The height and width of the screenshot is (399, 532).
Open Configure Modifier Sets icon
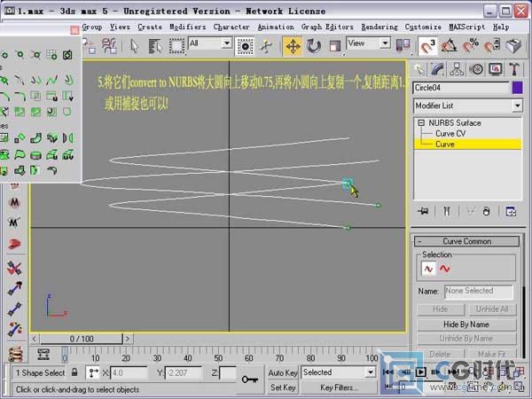511,211
